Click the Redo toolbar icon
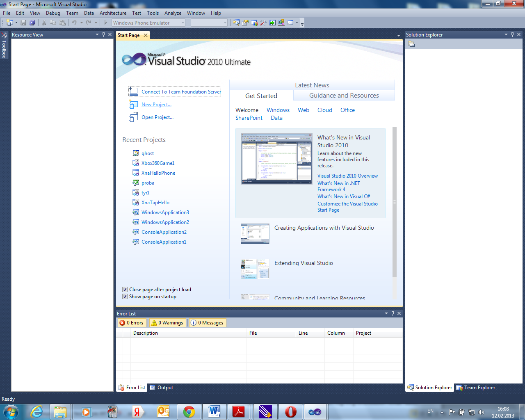The width and height of the screenshot is (525, 420). (88, 23)
